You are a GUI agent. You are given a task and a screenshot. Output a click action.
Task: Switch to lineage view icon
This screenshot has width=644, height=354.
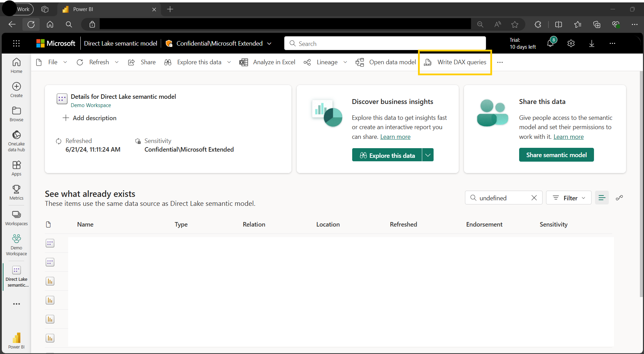click(x=620, y=198)
